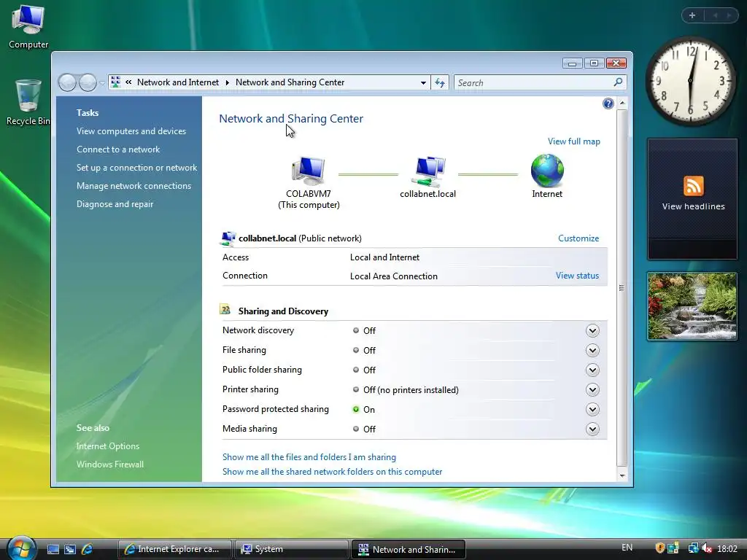Click Switch between windows in Quick Launch
The width and height of the screenshot is (747, 560).
click(x=70, y=549)
